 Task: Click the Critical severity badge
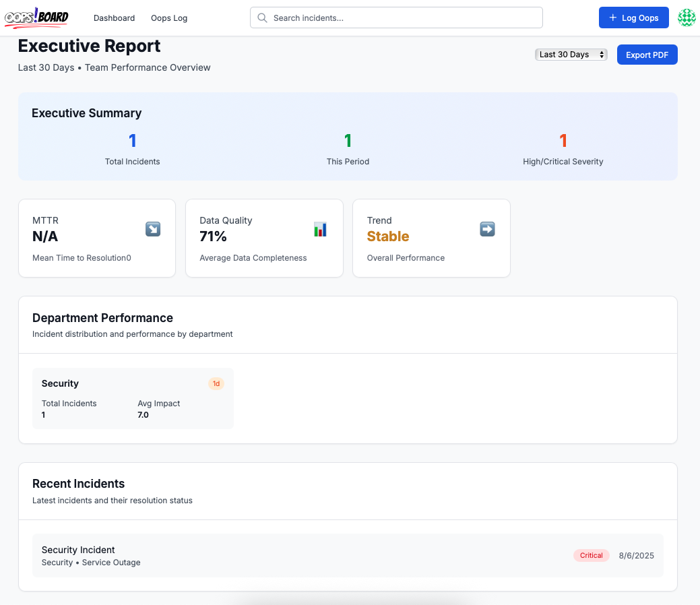coord(592,555)
